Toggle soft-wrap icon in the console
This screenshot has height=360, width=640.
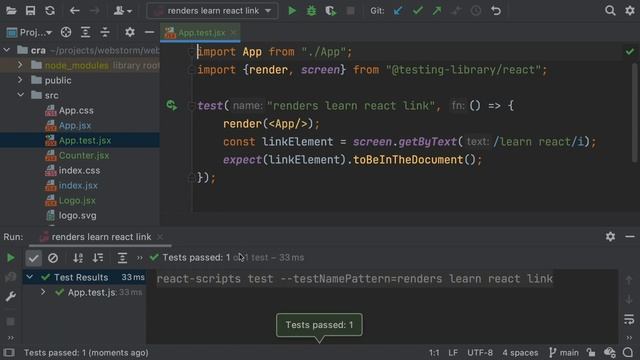click(x=629, y=319)
